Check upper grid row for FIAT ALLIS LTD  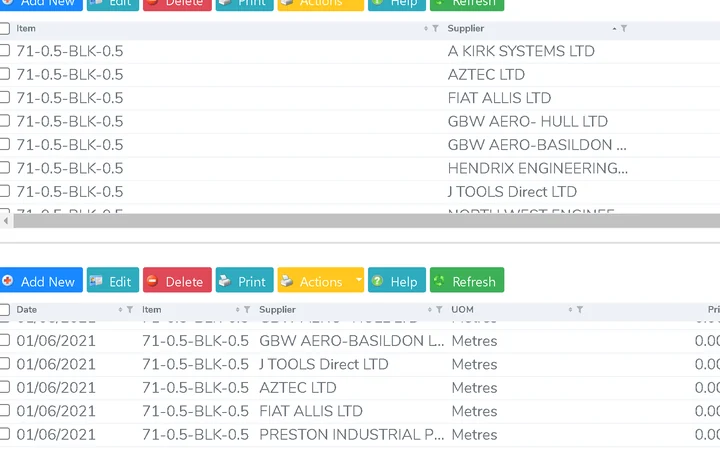(x=5, y=97)
